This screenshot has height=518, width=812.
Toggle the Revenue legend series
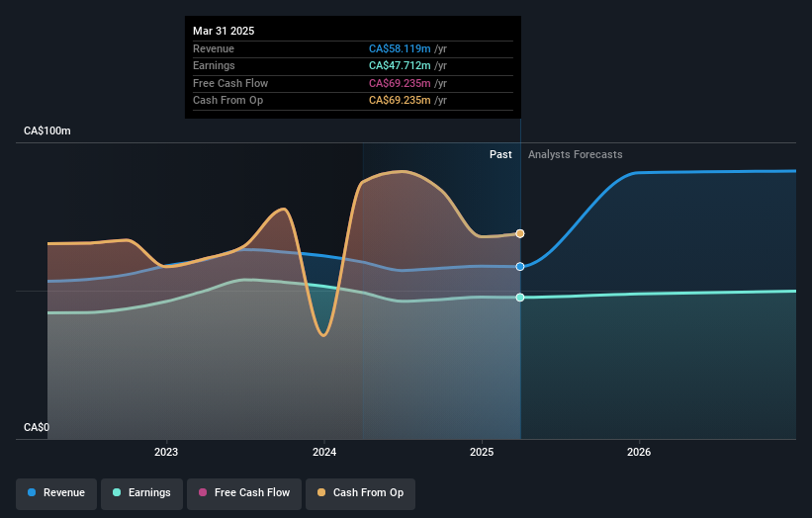56,493
